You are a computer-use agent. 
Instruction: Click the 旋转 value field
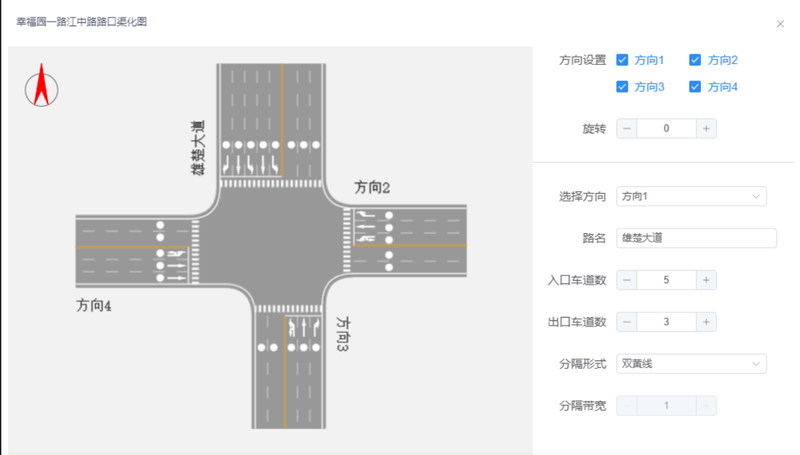666,129
